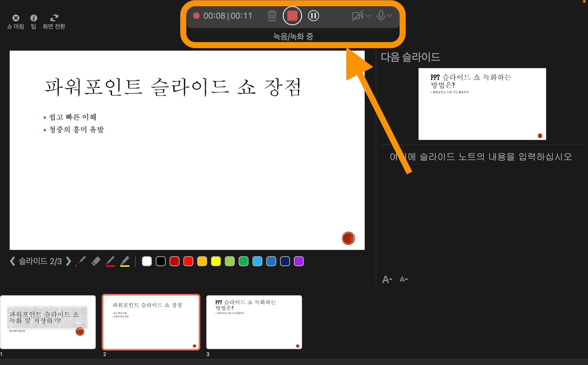Click the End Show (쇼 마침) icon
The height and width of the screenshot is (365, 588).
pyautogui.click(x=16, y=18)
